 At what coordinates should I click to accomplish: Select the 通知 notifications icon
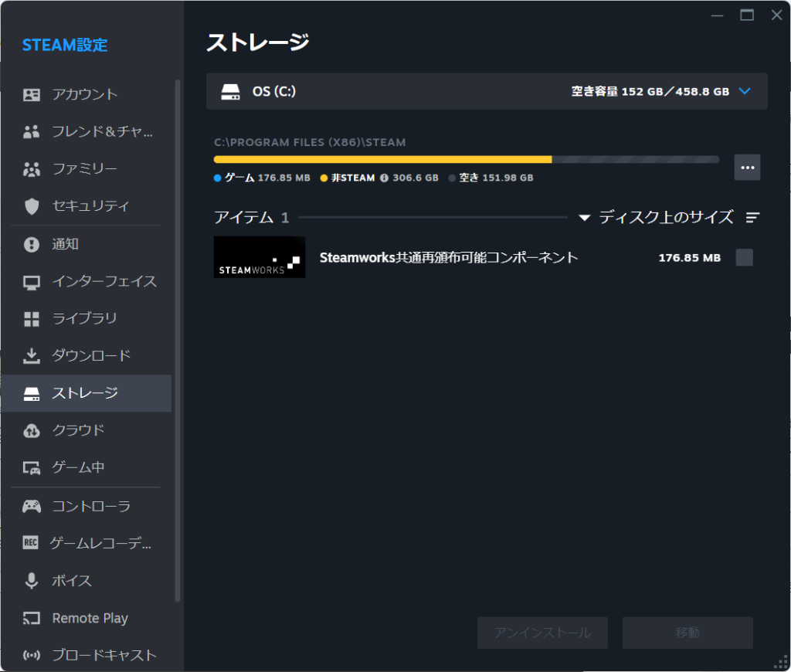coord(31,243)
